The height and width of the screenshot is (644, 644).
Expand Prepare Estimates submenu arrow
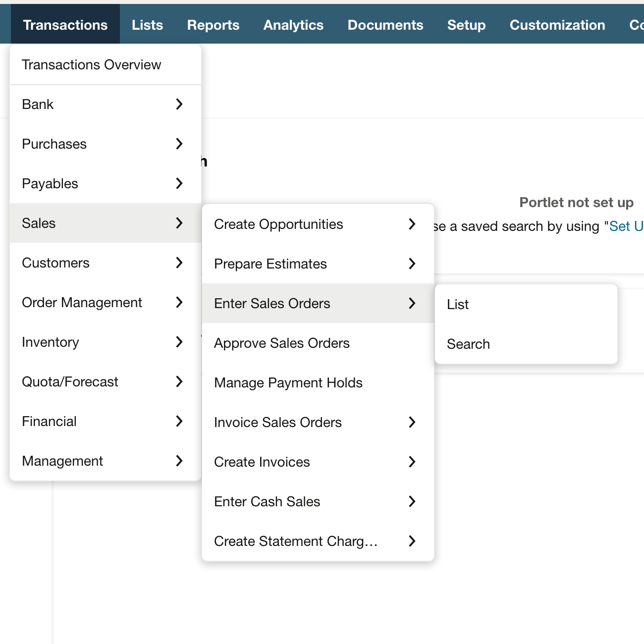click(x=412, y=264)
